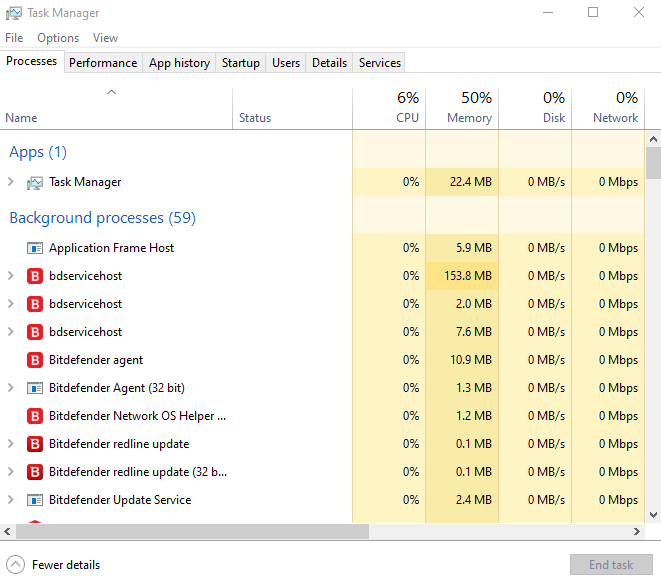Click the Bitdefender Network OS Helper icon
The image size is (661, 583).
click(x=35, y=416)
